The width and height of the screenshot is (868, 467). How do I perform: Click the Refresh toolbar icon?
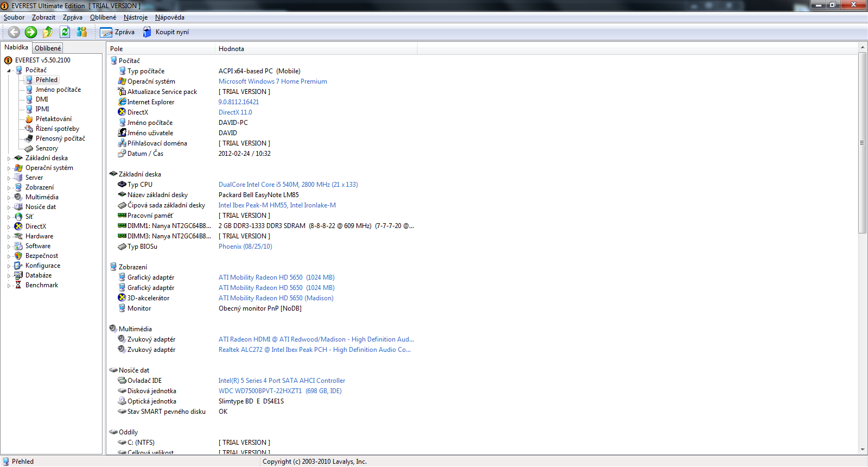tap(65, 32)
